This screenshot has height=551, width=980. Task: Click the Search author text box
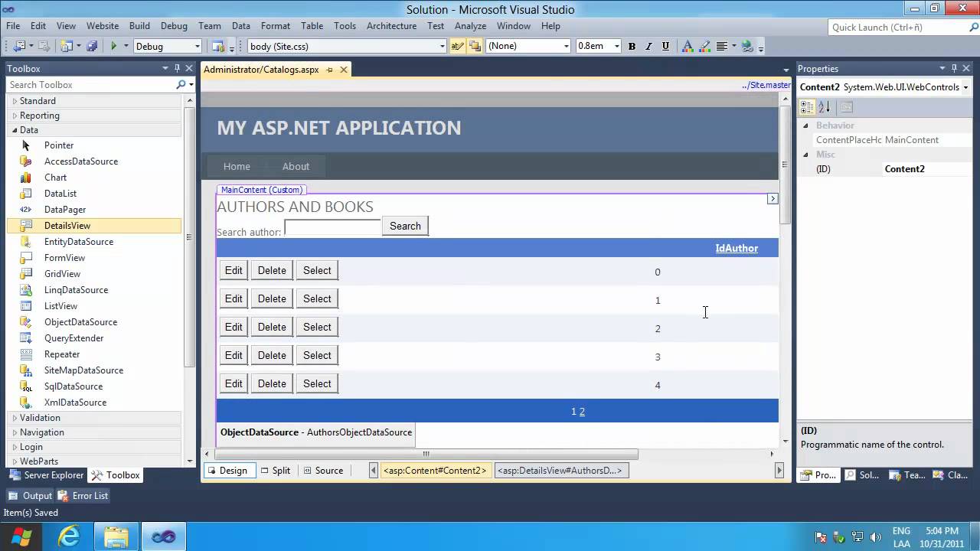pos(332,227)
